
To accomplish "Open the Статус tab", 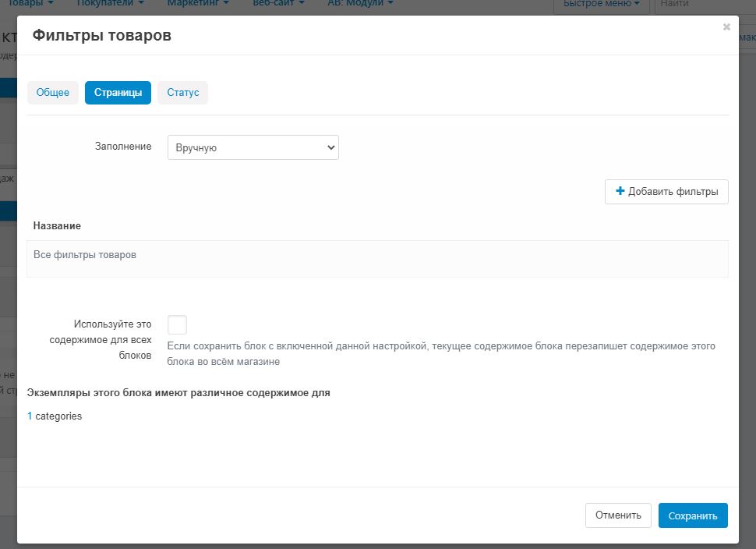I will tap(182, 93).
